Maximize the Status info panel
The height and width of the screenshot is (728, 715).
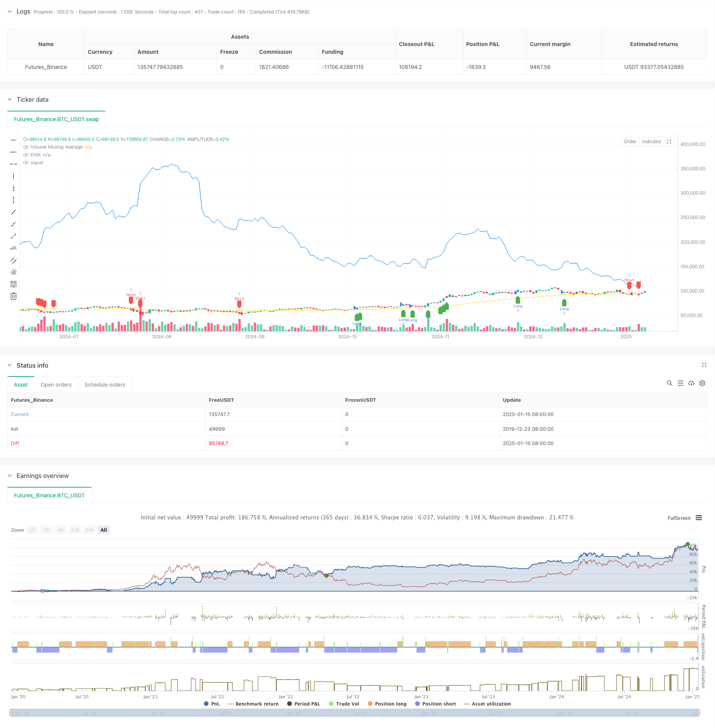coord(704,365)
